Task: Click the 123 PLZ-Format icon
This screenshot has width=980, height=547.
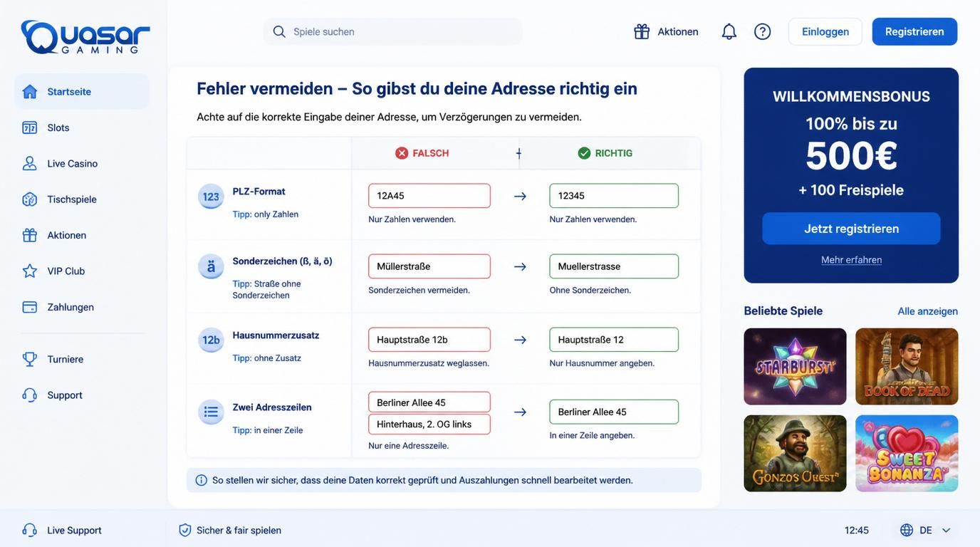Action: [x=211, y=197]
